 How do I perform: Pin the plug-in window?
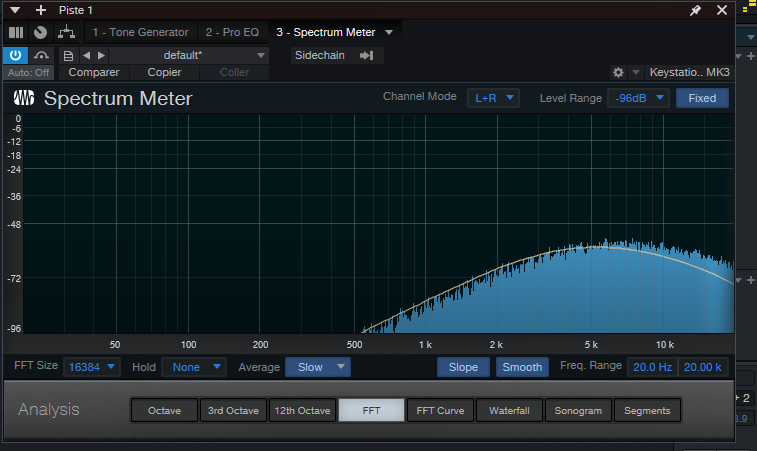click(x=695, y=10)
